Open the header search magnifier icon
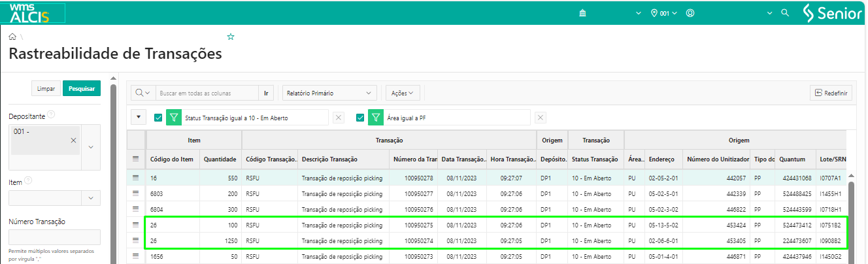This screenshot has width=868, height=264. coord(786,13)
